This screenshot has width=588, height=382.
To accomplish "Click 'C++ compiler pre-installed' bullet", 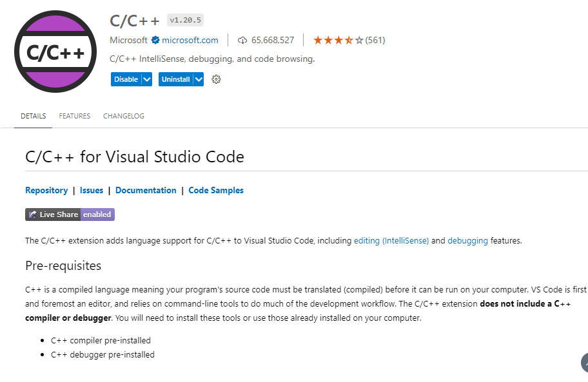I will pyautogui.click(x=101, y=340).
